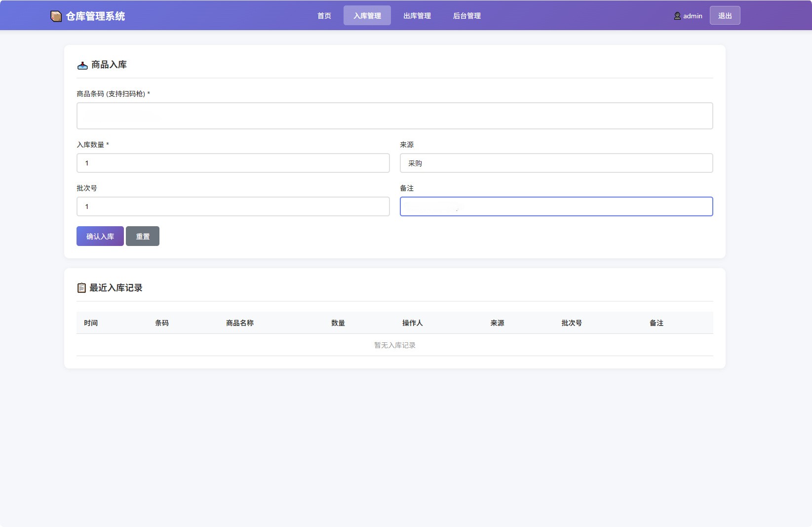The width and height of the screenshot is (812, 527).
Task: Click the 商品入库 inbox tray icon
Action: [x=82, y=65]
